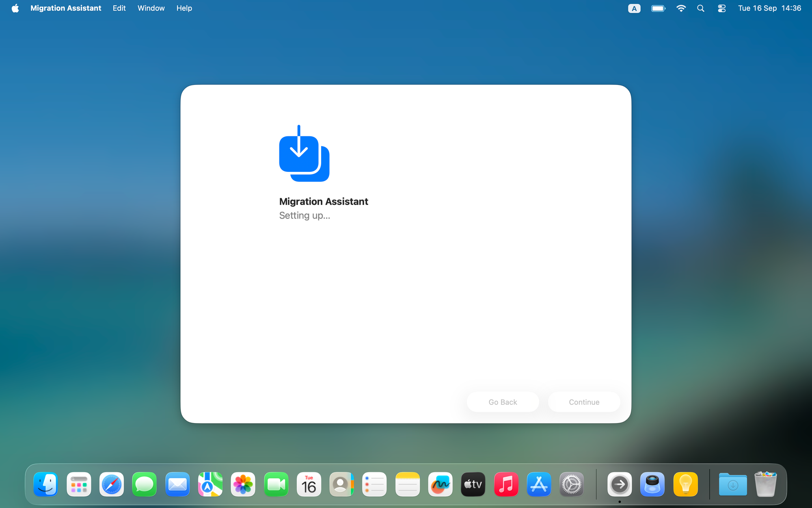The image size is (812, 508).
Task: Open App Store in the dock
Action: (x=539, y=484)
